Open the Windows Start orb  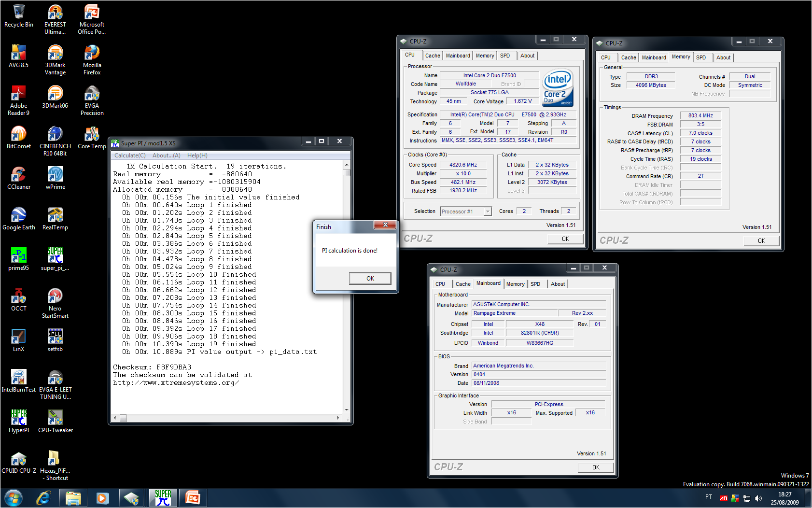tap(13, 498)
